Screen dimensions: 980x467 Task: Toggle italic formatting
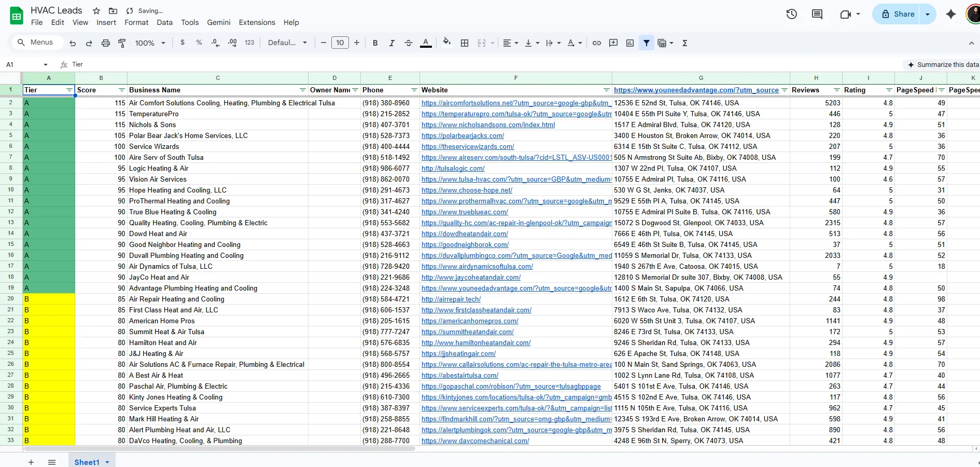(x=392, y=43)
